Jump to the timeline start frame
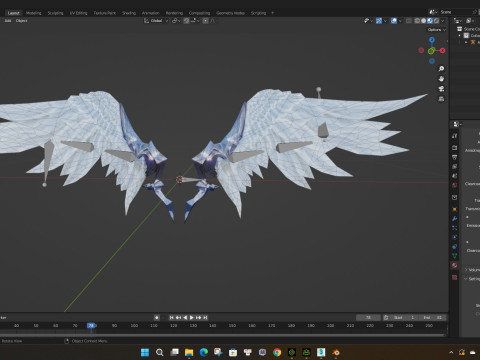 click(x=172, y=317)
